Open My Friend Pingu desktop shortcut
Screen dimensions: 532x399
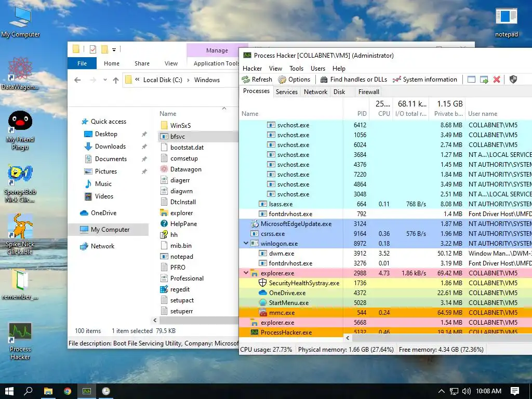(x=20, y=130)
